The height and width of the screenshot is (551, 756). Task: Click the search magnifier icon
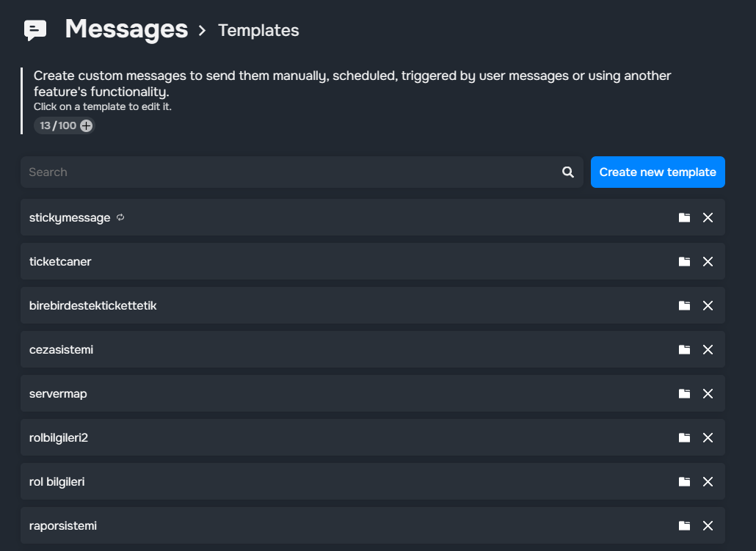[568, 172]
